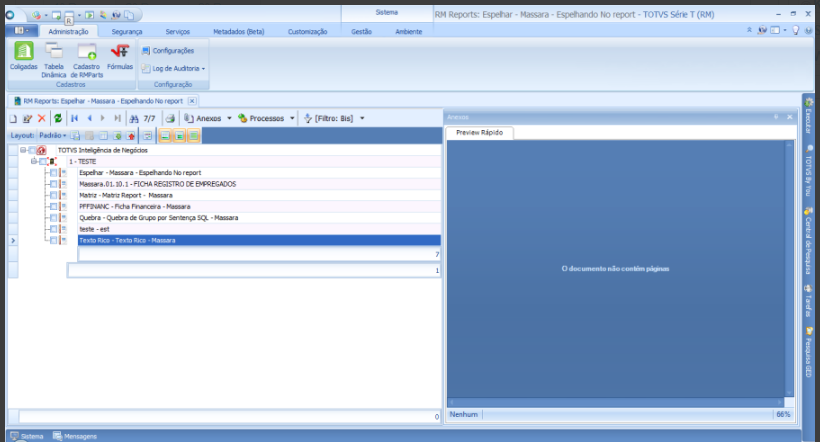Open the Tarefas side panel
820x442 pixels.
(x=808, y=301)
